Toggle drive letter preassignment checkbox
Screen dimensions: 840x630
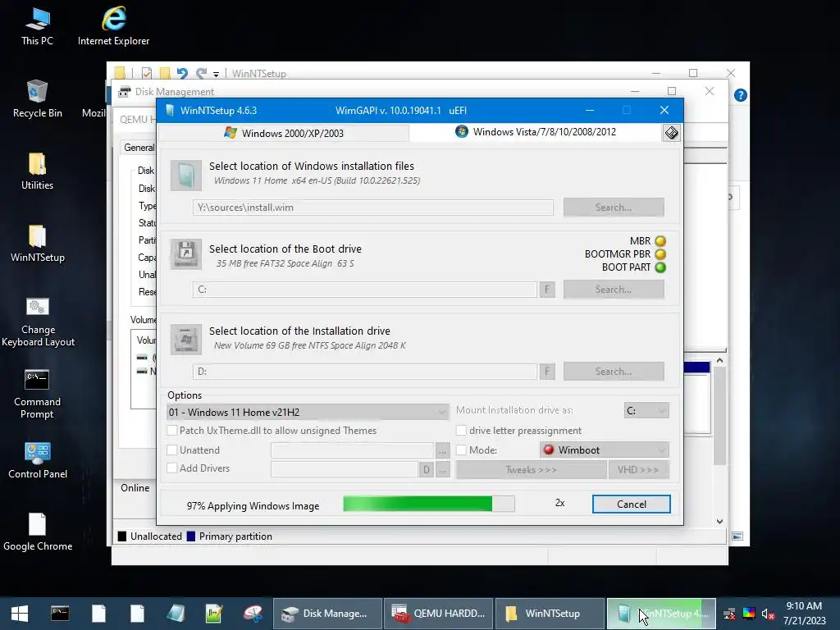click(x=461, y=430)
